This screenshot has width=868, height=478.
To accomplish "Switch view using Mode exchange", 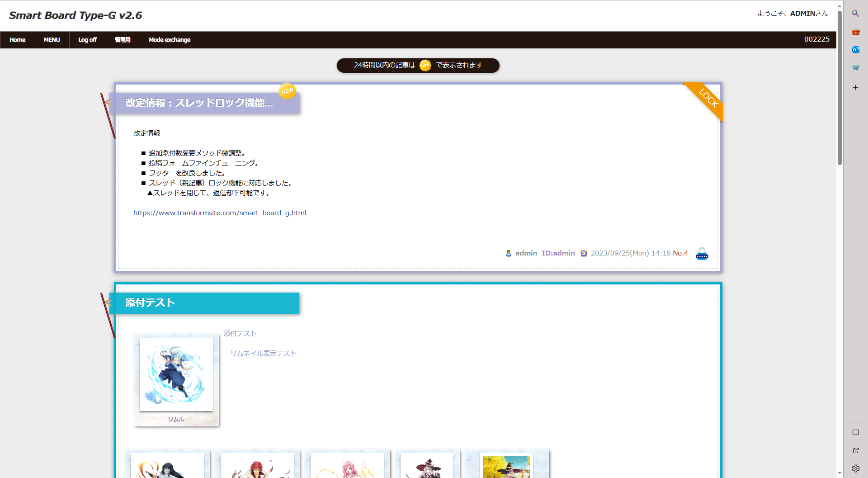I will (170, 40).
